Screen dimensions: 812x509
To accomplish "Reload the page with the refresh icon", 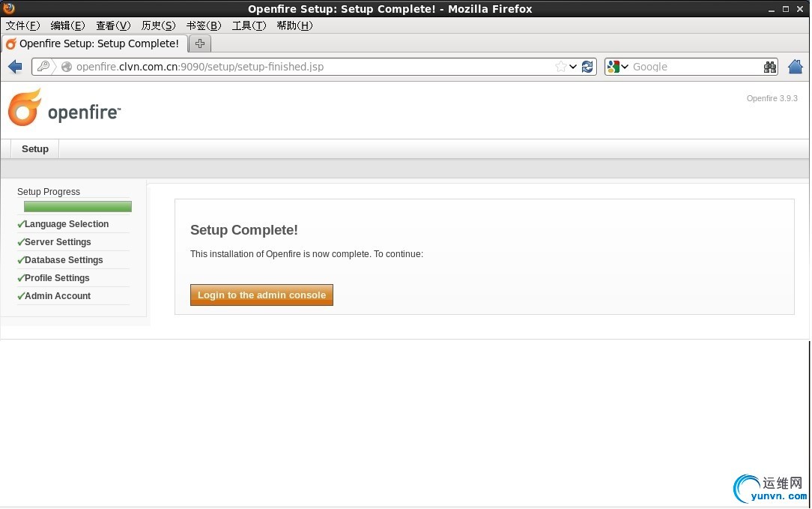I will tap(587, 67).
